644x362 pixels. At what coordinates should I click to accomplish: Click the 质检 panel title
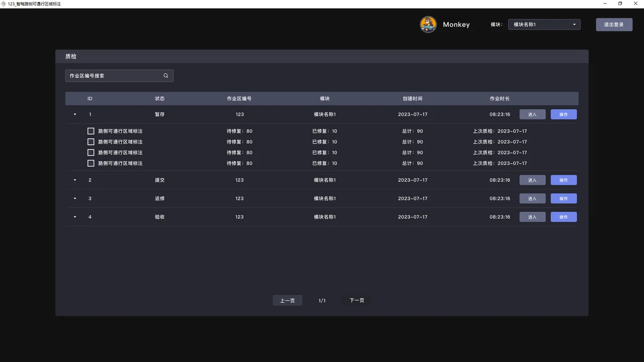(71, 56)
